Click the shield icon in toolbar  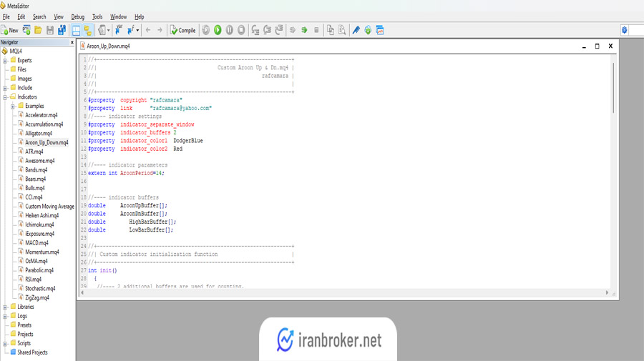tap(368, 30)
